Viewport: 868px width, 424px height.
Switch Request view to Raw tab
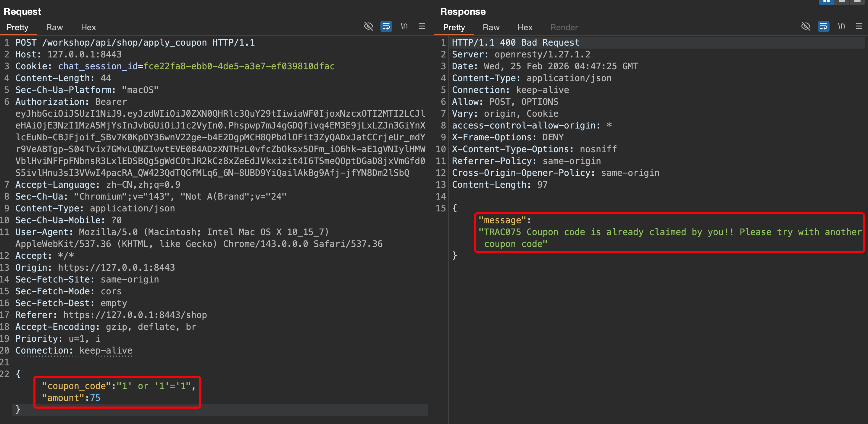pos(54,27)
